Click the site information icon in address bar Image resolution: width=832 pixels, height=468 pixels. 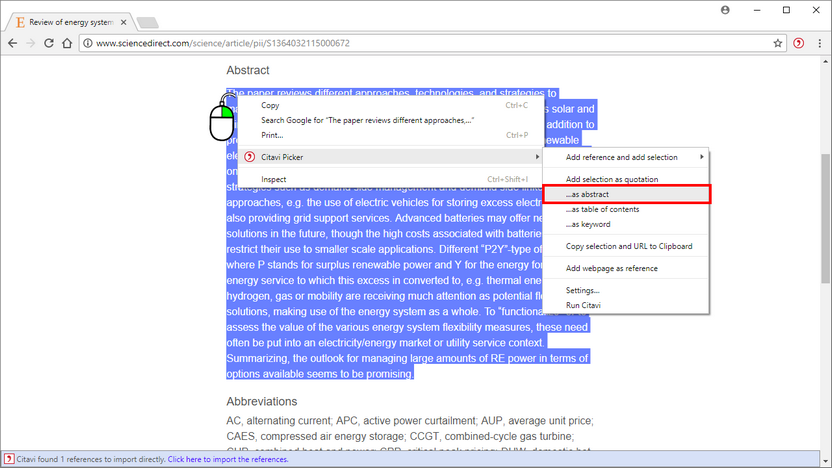tap(88, 44)
